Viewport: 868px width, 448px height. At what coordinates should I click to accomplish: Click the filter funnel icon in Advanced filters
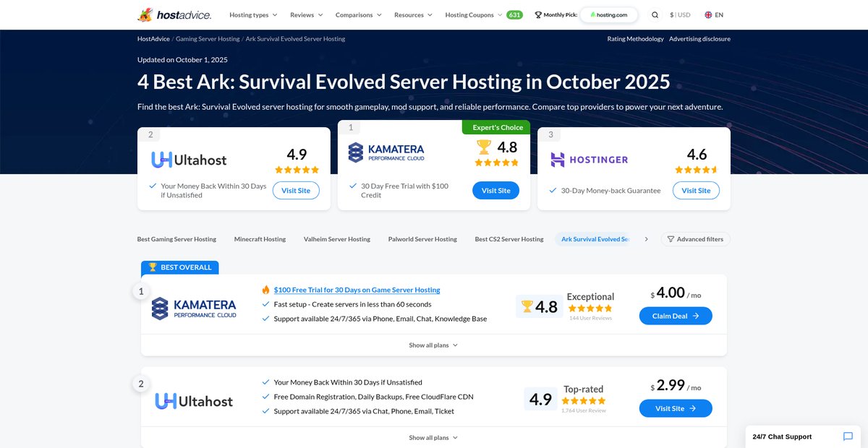tap(671, 239)
